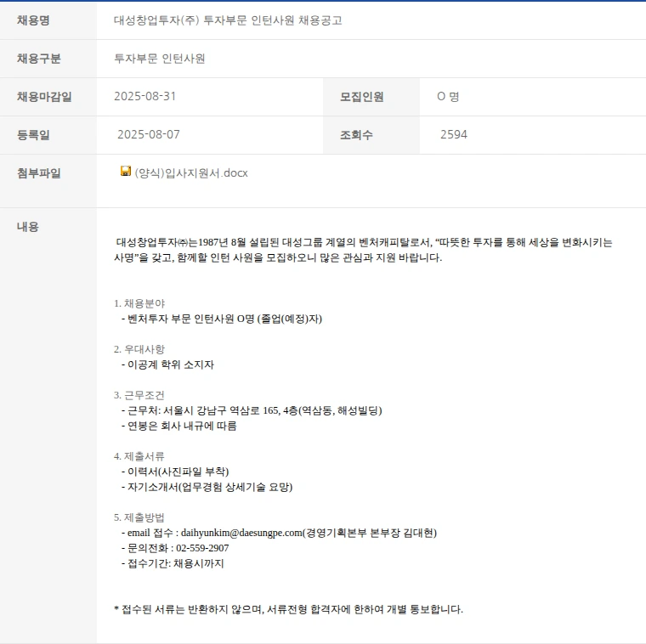Click the line 자기소개서(업무경험 상세기술 요망)
Image resolution: width=646 pixels, height=644 pixels.
click(207, 487)
